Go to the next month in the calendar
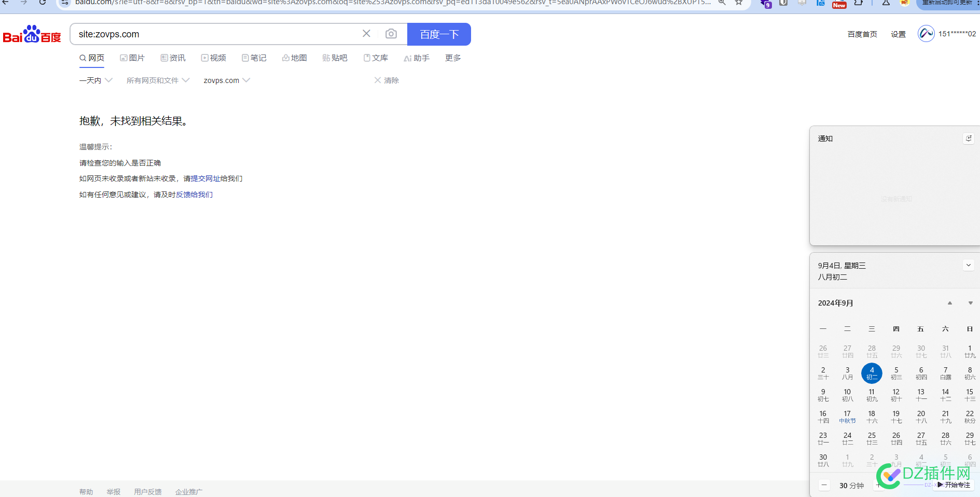 point(971,303)
